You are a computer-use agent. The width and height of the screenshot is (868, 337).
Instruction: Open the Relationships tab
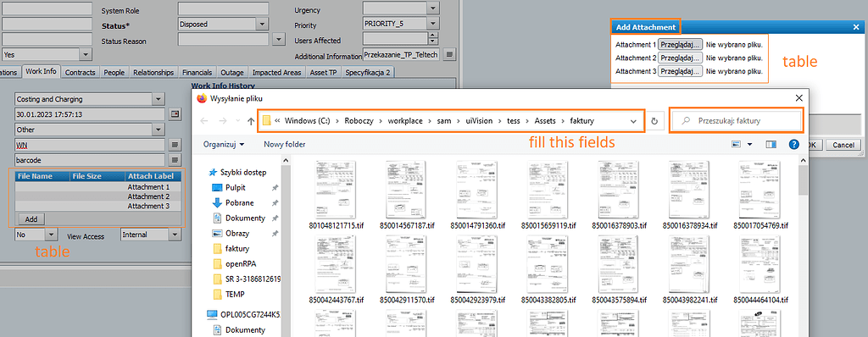click(x=154, y=73)
